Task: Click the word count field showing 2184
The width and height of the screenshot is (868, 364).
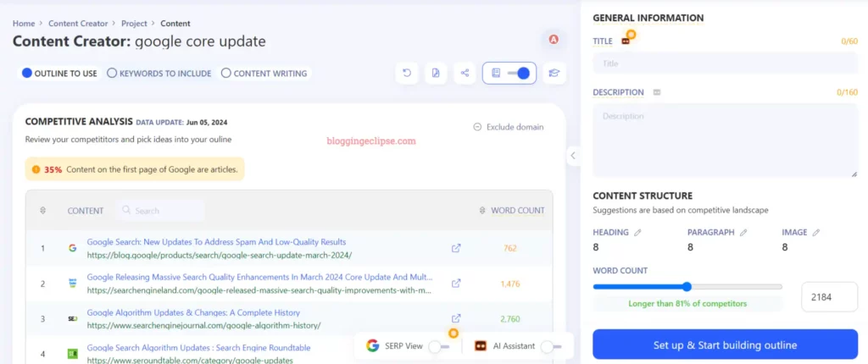Action: 830,297
